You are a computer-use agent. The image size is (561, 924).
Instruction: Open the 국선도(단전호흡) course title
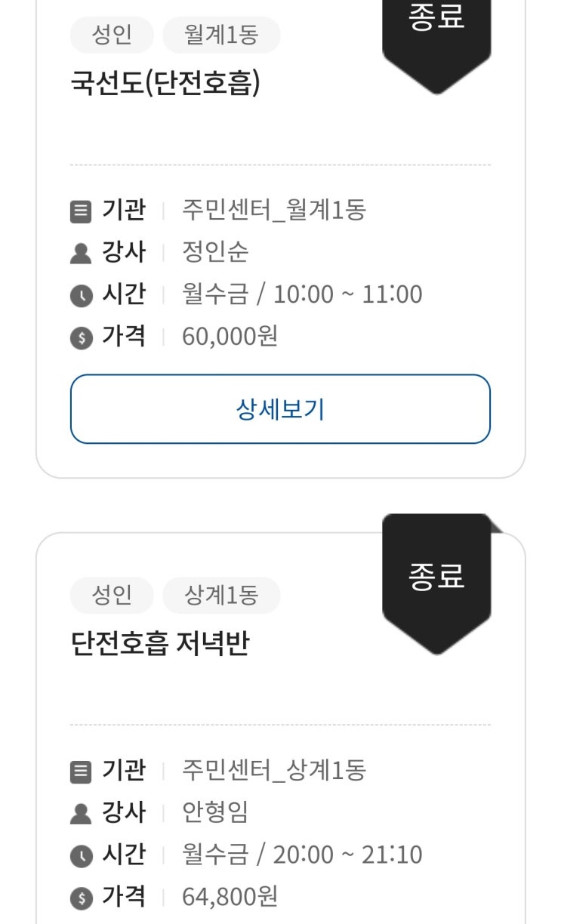click(165, 83)
